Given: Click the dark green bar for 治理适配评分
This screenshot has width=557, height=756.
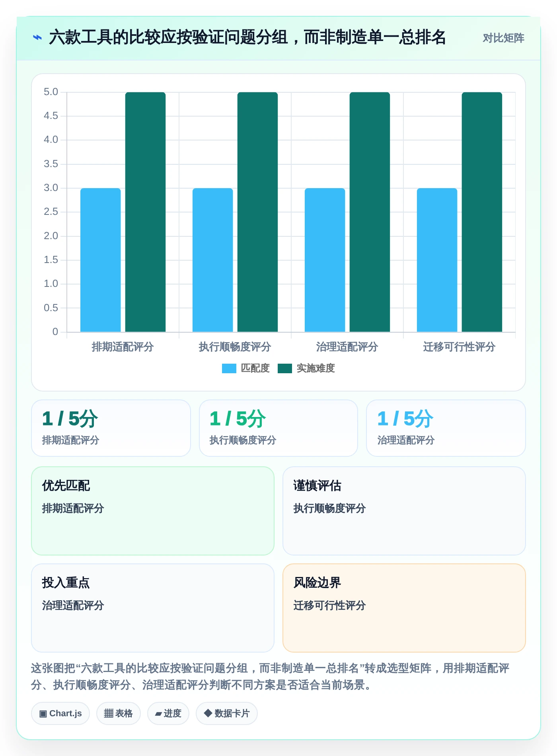Looking at the screenshot, I should pyautogui.click(x=370, y=212).
